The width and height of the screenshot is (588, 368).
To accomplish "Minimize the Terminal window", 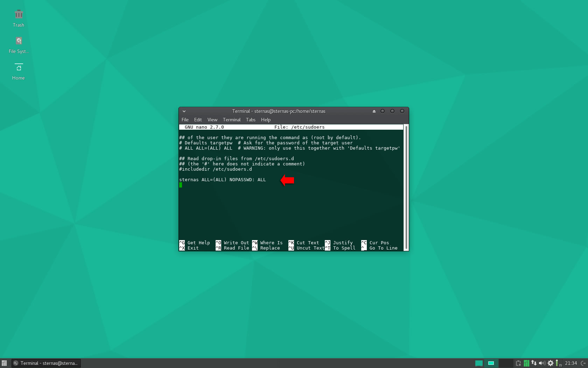I will (x=383, y=111).
